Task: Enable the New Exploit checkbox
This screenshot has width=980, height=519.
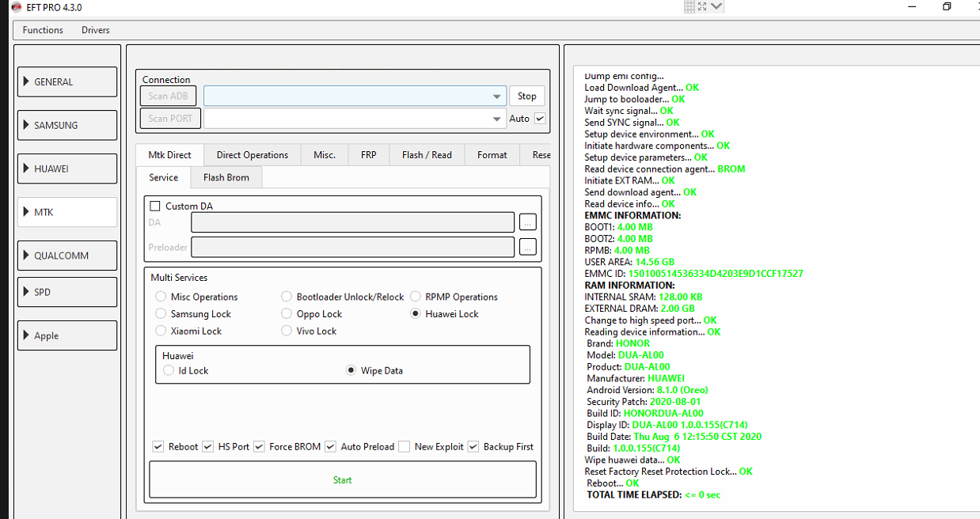Action: tap(405, 447)
